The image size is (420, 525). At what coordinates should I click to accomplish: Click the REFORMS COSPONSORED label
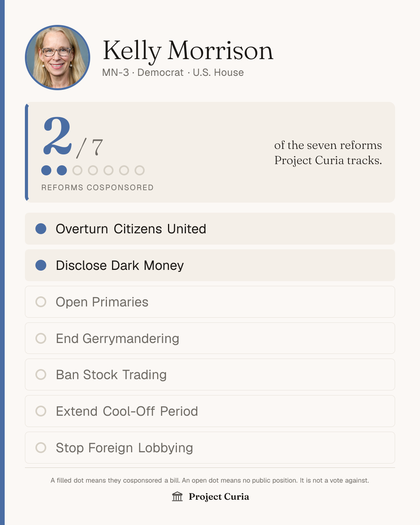point(98,187)
